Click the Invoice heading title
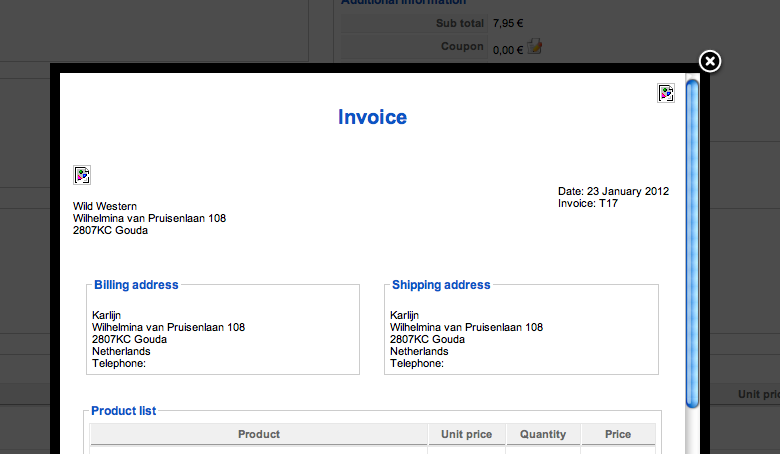Viewport: 780px width, 454px height. point(372,117)
